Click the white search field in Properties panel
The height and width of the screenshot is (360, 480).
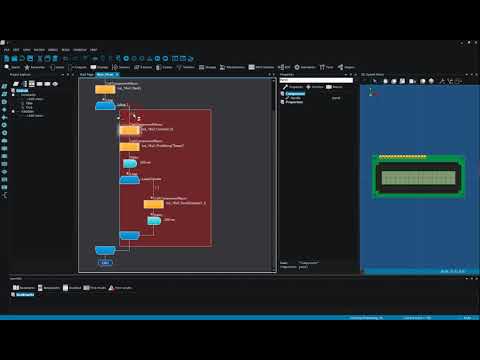pos(316,80)
